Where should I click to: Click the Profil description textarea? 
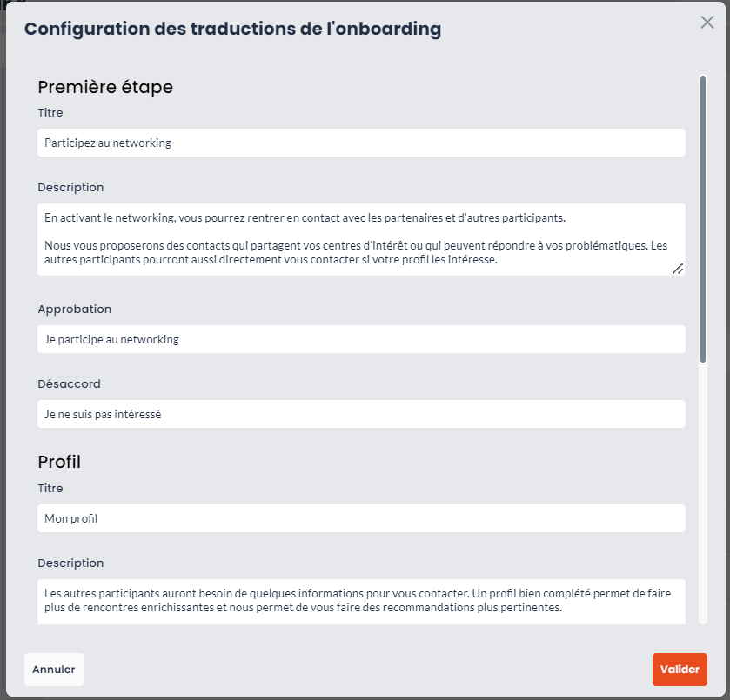[x=361, y=602]
